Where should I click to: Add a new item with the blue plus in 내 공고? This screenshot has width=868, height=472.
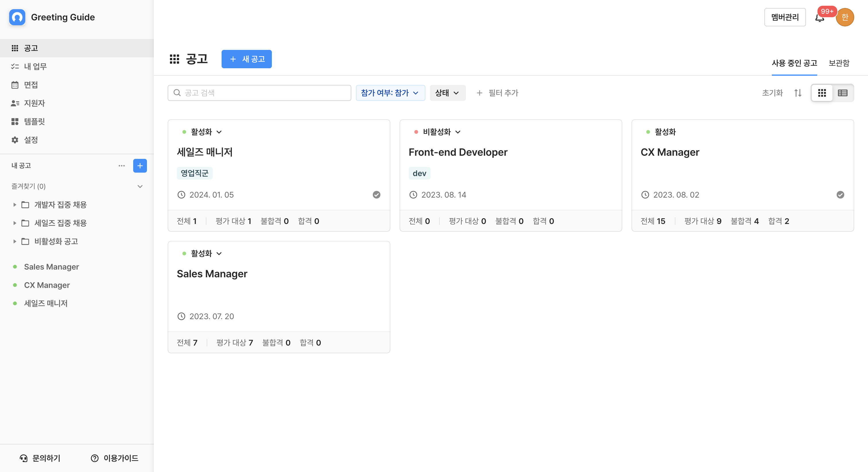(140, 166)
